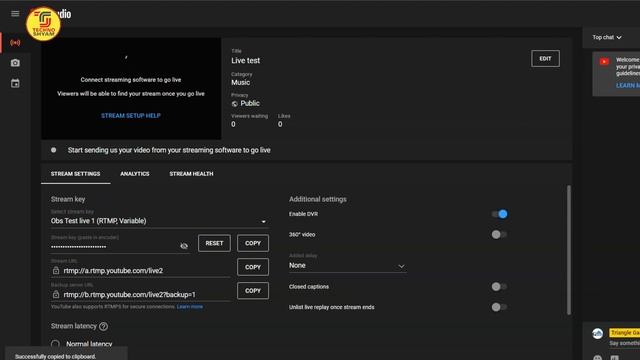The width and height of the screenshot is (640, 360).
Task: Click the chat user avatar icon
Action: point(598,333)
